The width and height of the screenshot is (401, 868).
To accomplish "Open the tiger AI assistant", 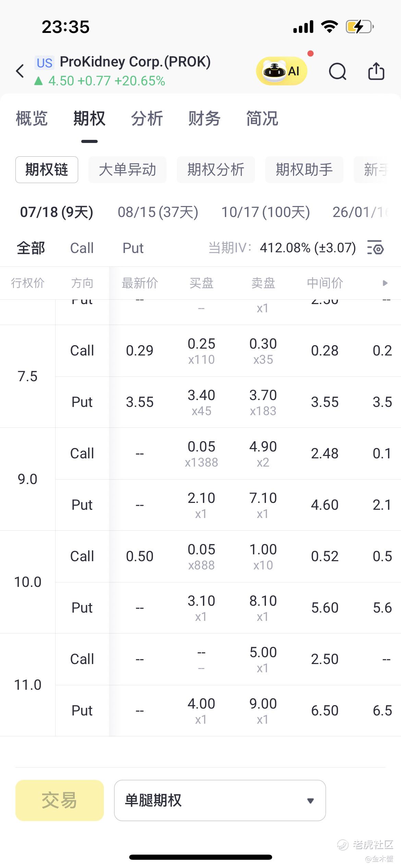I will point(281,71).
